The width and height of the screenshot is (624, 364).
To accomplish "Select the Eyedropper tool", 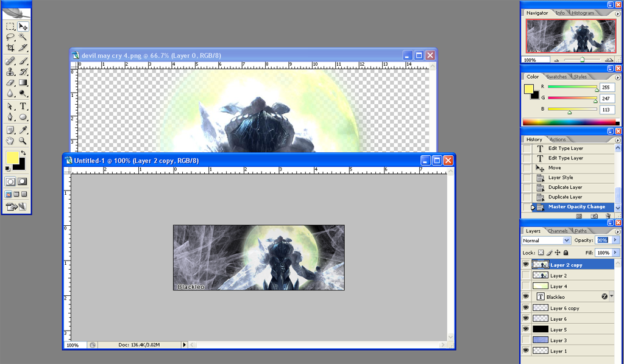I will click(23, 130).
